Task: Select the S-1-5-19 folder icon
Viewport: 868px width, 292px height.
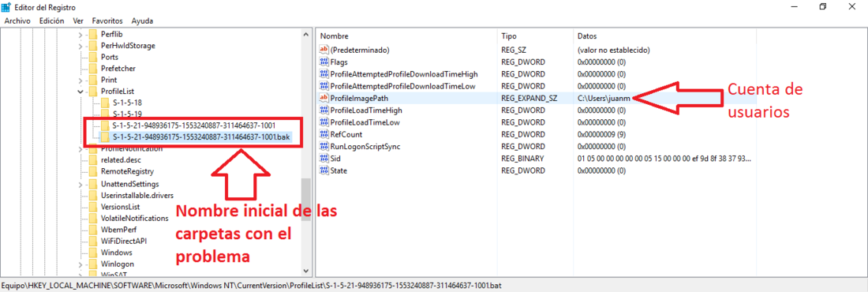Action: tap(105, 114)
